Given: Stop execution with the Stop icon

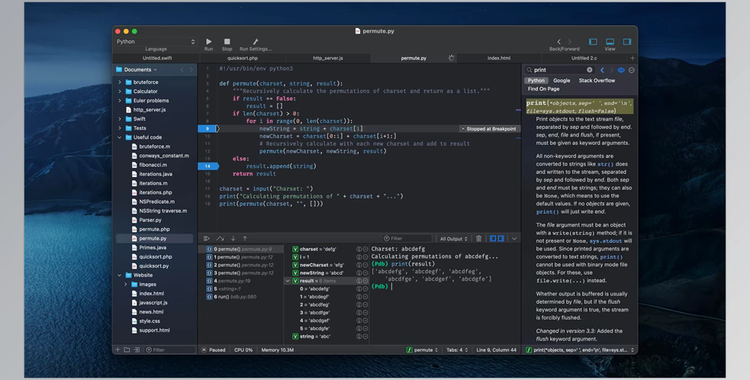Looking at the screenshot, I should point(227,42).
